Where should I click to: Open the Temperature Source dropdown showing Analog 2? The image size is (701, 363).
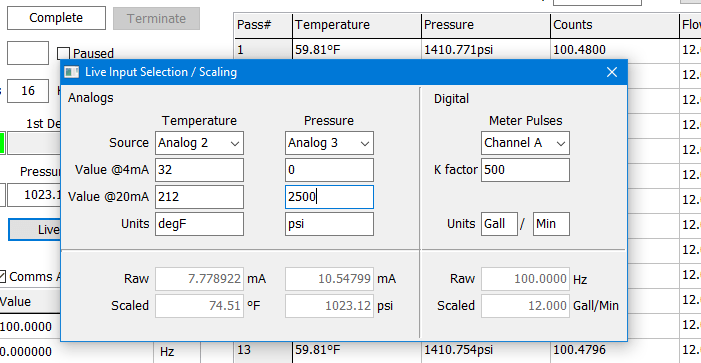click(199, 143)
